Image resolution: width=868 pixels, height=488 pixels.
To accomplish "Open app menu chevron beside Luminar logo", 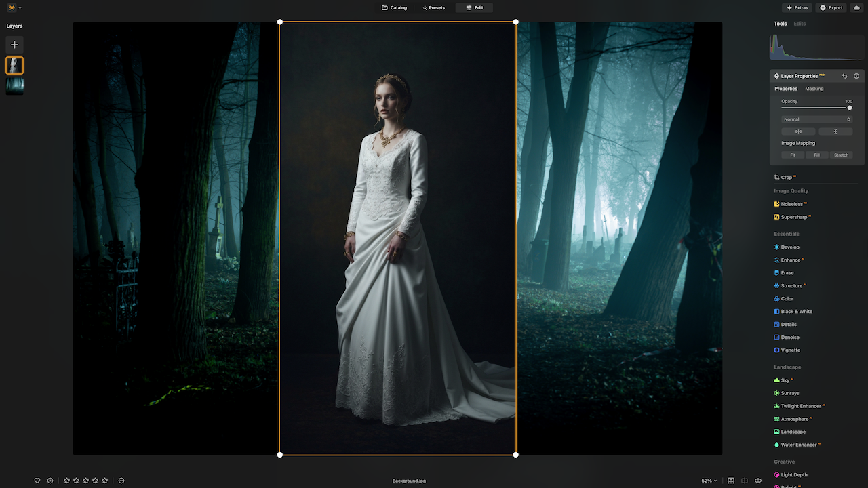I will 20,8.
